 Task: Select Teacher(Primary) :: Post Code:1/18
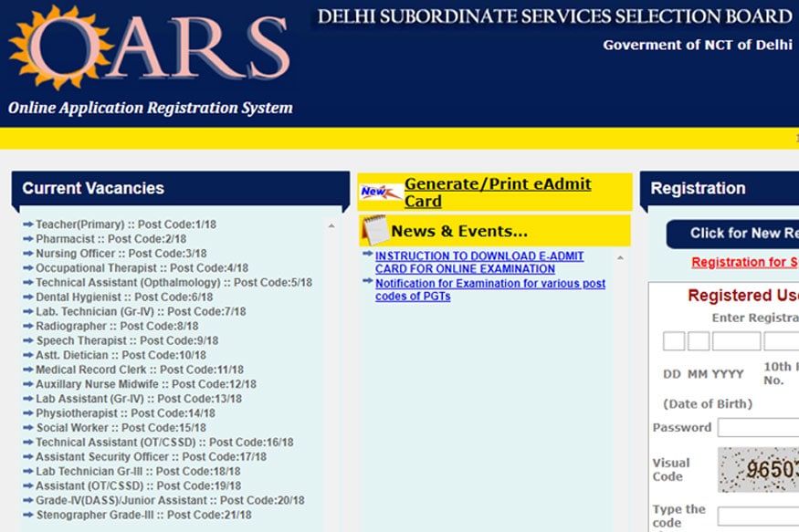coord(126,224)
